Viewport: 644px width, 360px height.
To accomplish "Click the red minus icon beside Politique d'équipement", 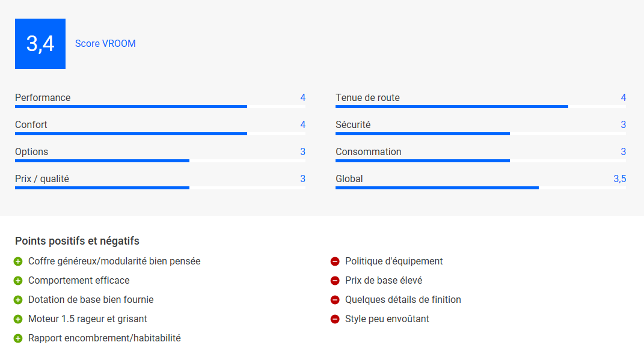I will pos(335,261).
